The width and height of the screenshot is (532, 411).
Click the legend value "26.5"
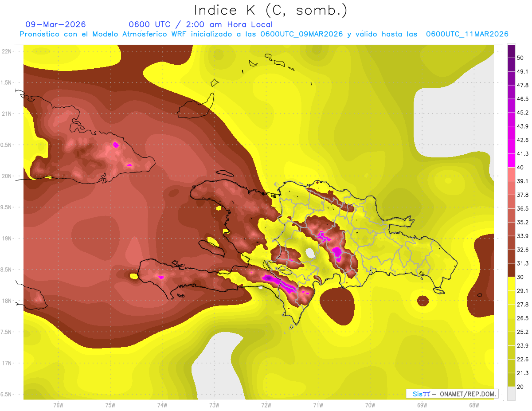[x=522, y=318]
